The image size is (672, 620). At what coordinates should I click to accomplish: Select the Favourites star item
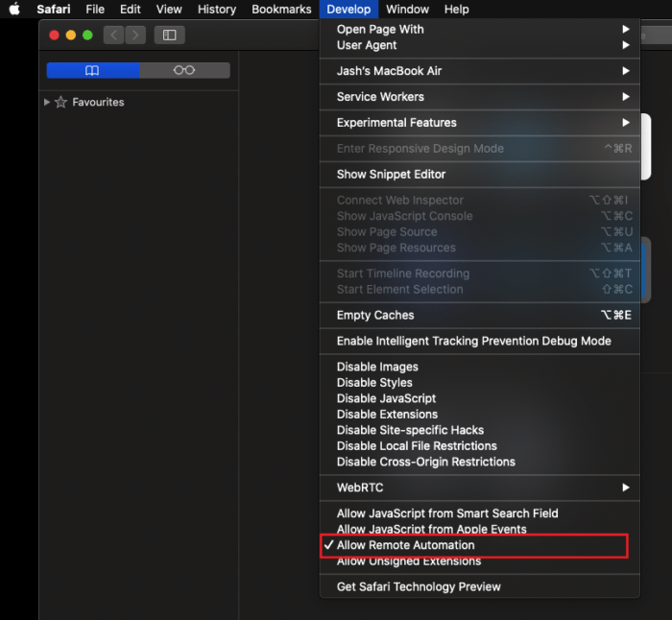89,102
